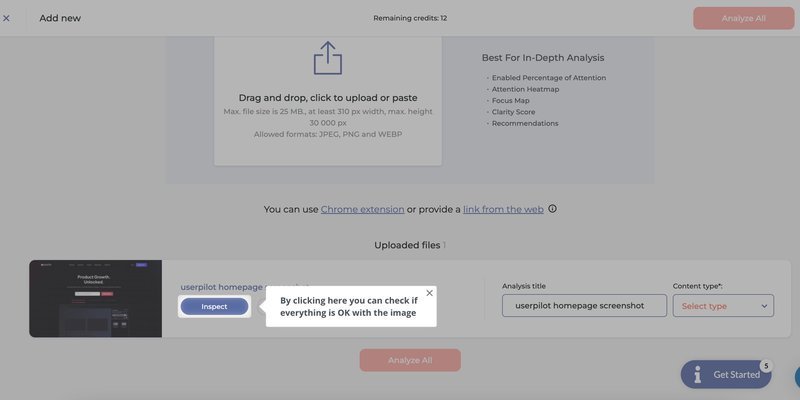The width and height of the screenshot is (800, 400).
Task: Click info icon beside link from the web
Action: (x=552, y=209)
